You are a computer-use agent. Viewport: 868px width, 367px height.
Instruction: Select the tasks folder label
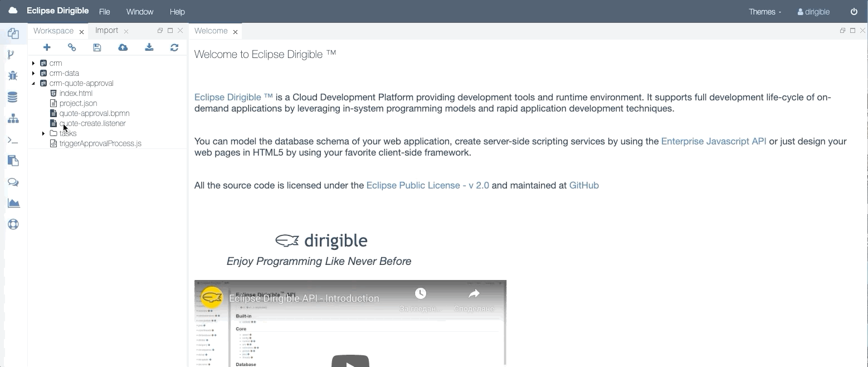68,133
